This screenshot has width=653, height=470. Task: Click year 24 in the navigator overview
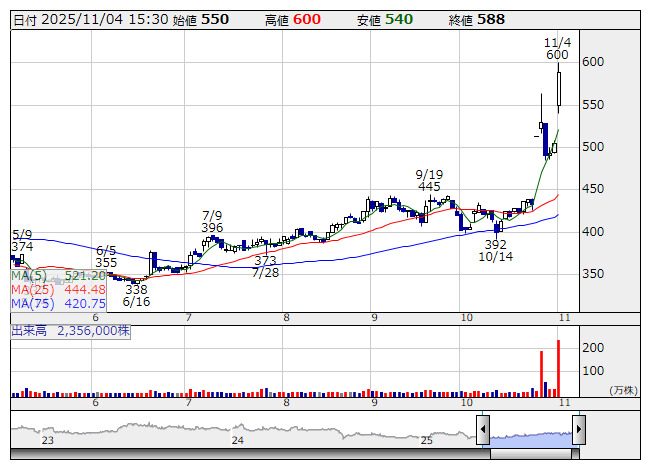point(237,440)
